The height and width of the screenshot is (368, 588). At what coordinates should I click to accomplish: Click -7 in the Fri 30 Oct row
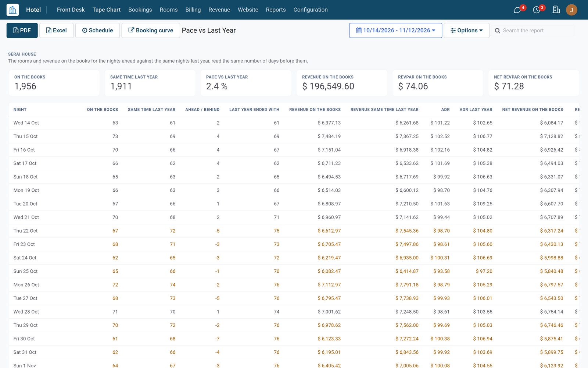217,339
